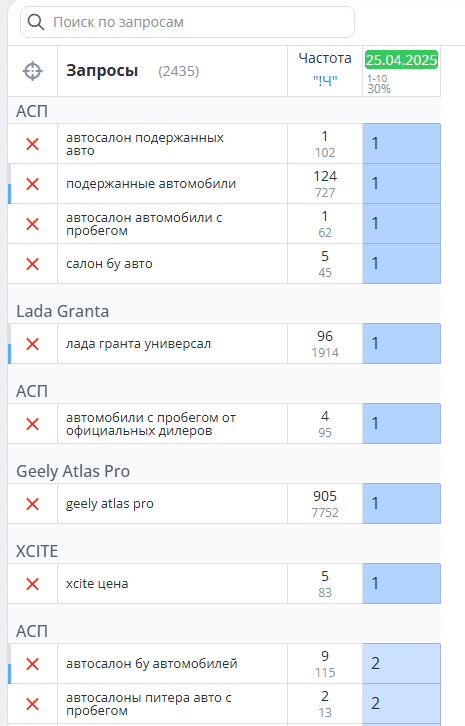Viewport: 465px width, 726px height.
Task: Open the 'автомобили с пробегом от официальных дилеров' query
Action: pyautogui.click(x=151, y=424)
